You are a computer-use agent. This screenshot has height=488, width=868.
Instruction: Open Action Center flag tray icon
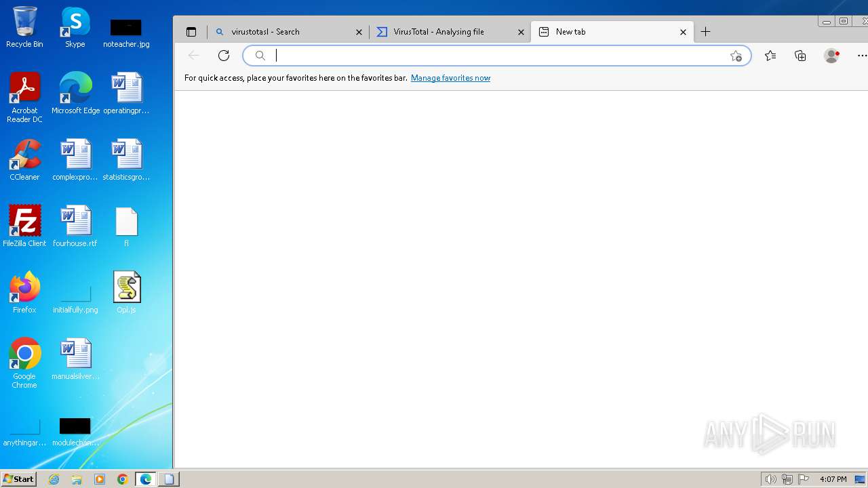[804, 479]
